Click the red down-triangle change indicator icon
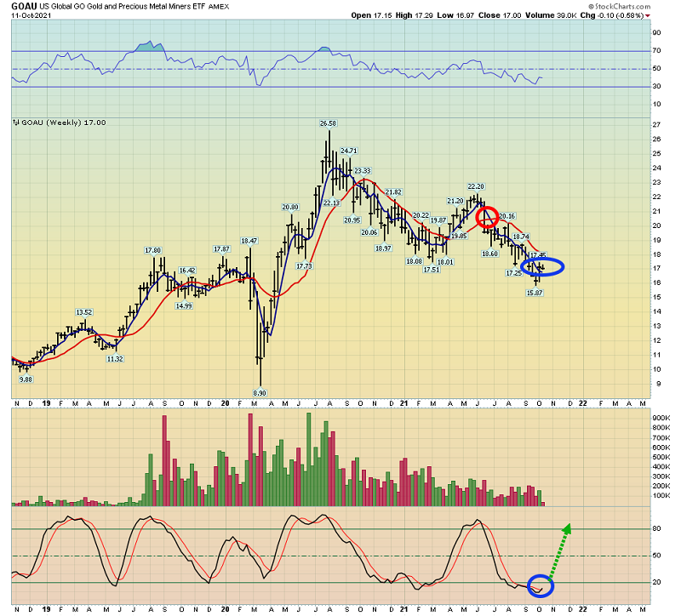Image resolution: width=681 pixels, height=616 pixels. pos(648,15)
